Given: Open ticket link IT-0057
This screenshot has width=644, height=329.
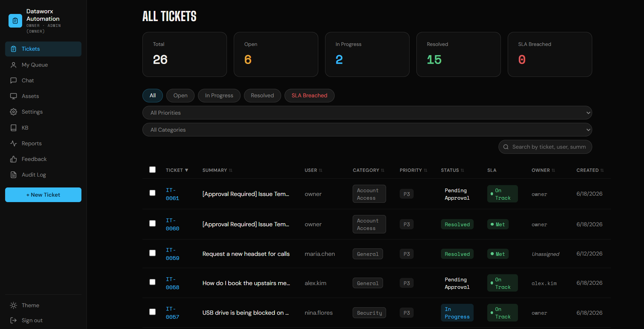Looking at the screenshot, I should pyautogui.click(x=172, y=313).
